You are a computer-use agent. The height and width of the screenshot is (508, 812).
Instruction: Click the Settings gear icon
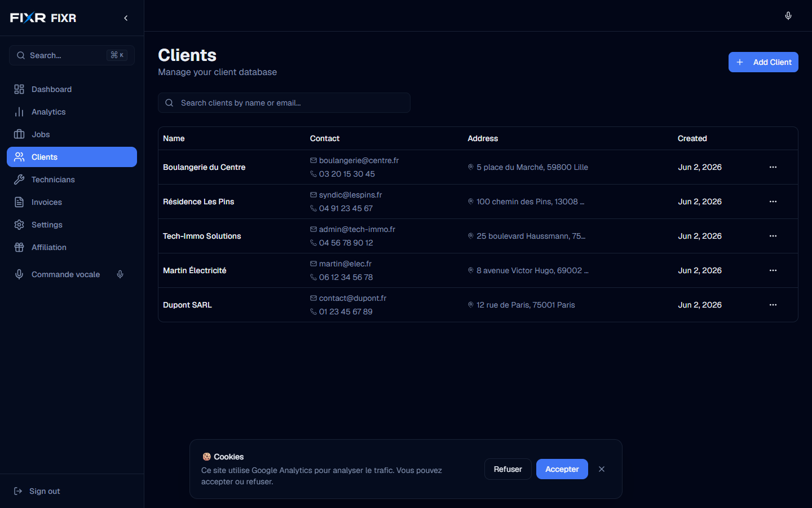(x=19, y=225)
